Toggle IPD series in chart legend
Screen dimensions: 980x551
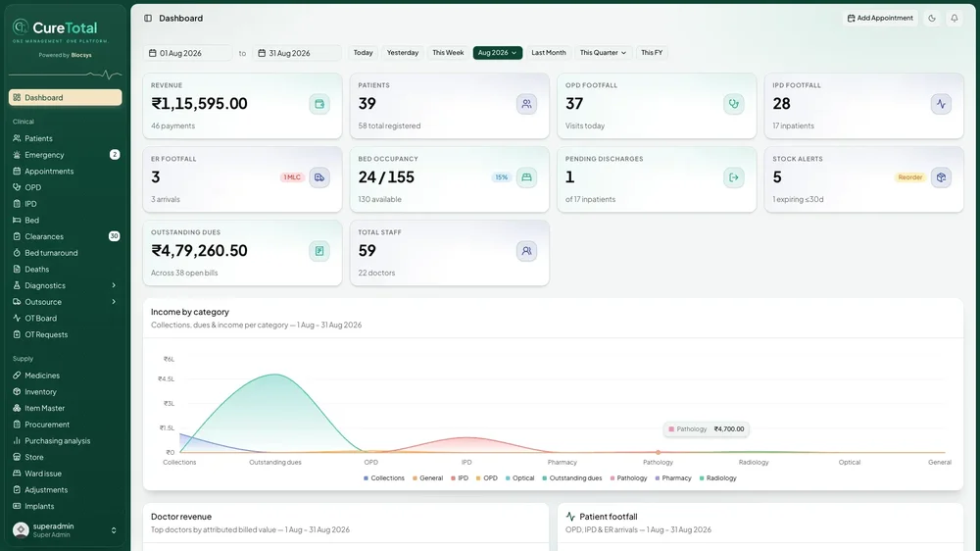click(460, 478)
